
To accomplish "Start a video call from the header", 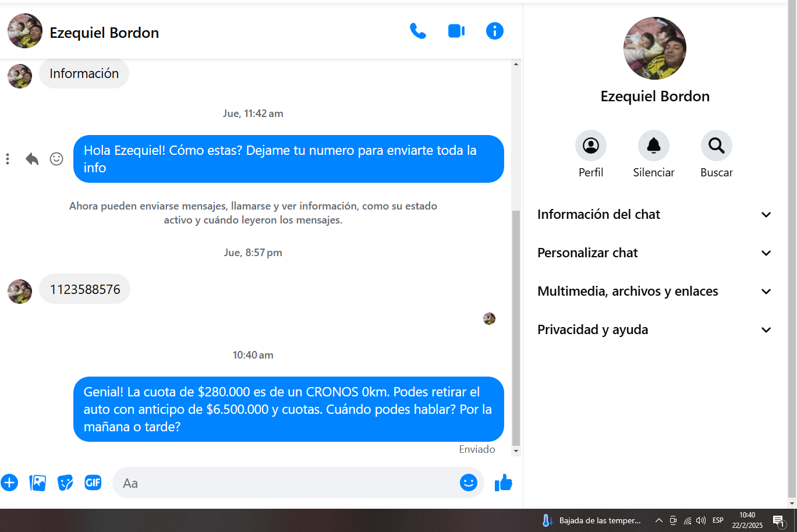I will coord(456,31).
